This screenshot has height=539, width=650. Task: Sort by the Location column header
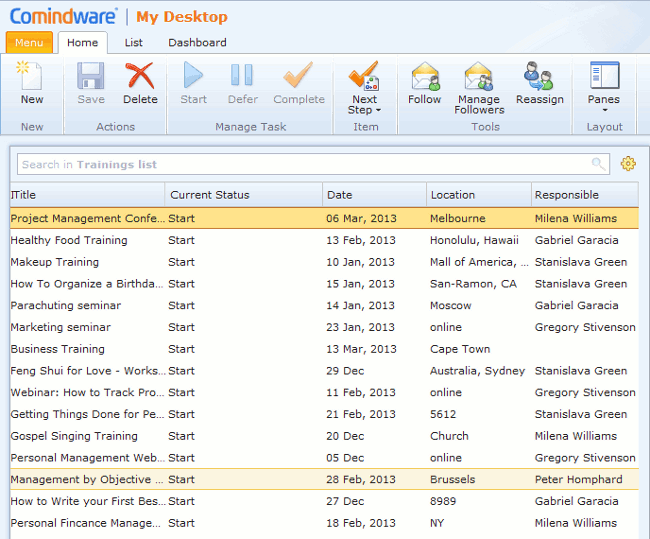coord(479,195)
